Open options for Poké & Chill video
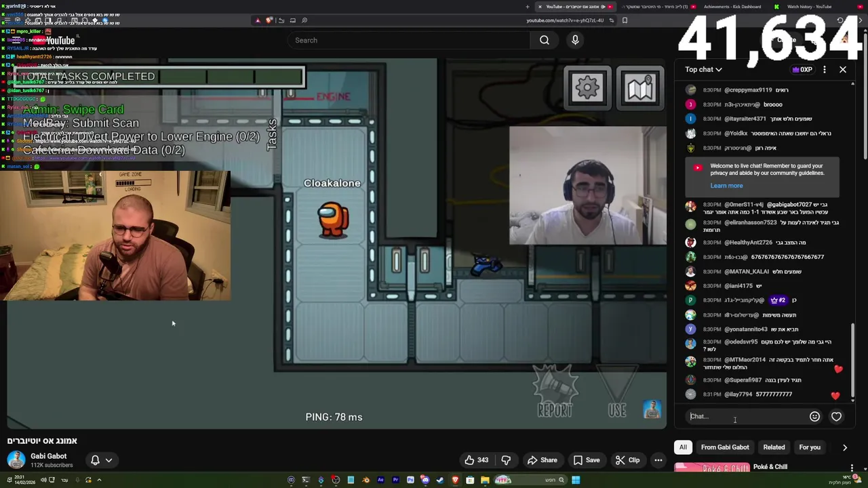 [x=852, y=468]
